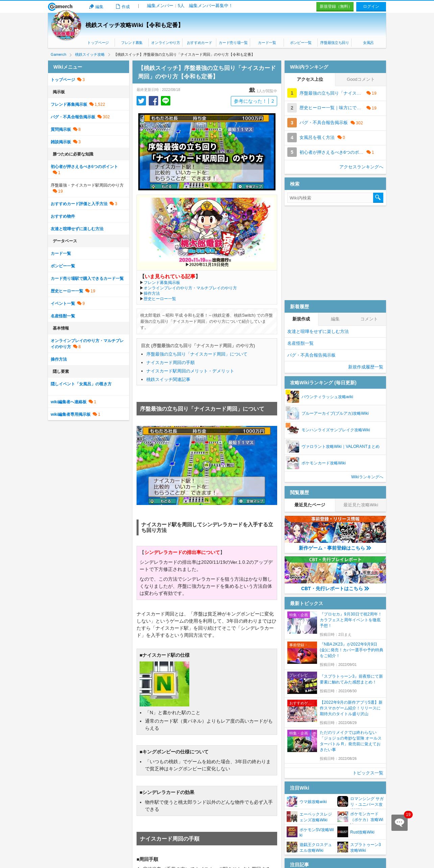Share article on Facebook
Image resolution: width=434 pixels, height=868 pixels.
coord(153,101)
